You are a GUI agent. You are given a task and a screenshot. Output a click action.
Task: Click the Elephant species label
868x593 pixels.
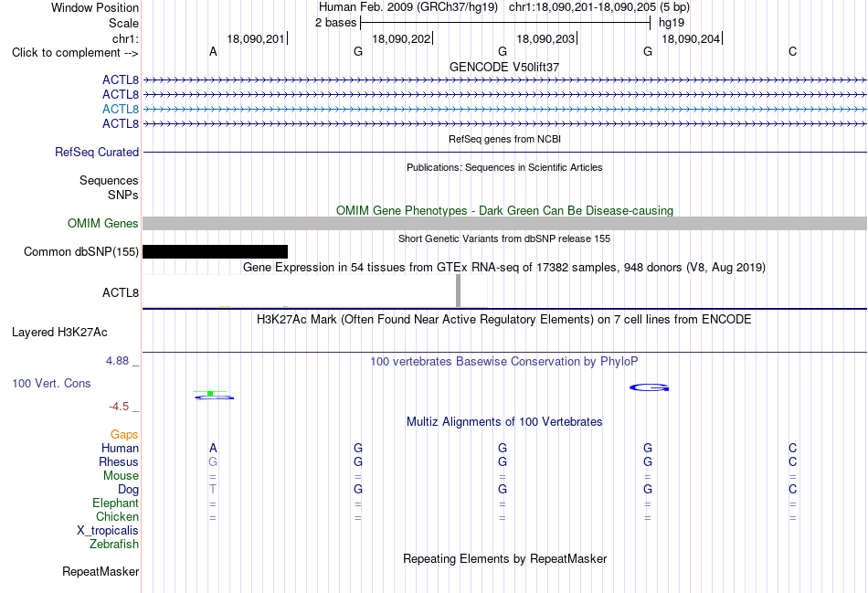pos(115,503)
